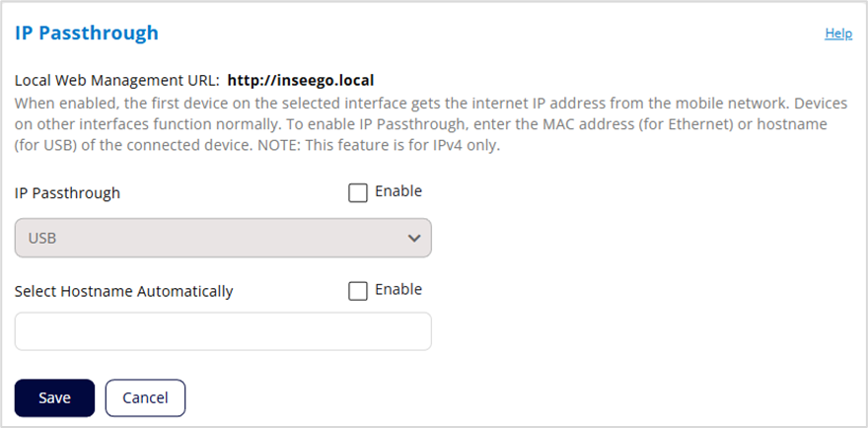Screen dimensions: 868x428
Task: Click the USB text inside the dropdown
Action: click(42, 239)
